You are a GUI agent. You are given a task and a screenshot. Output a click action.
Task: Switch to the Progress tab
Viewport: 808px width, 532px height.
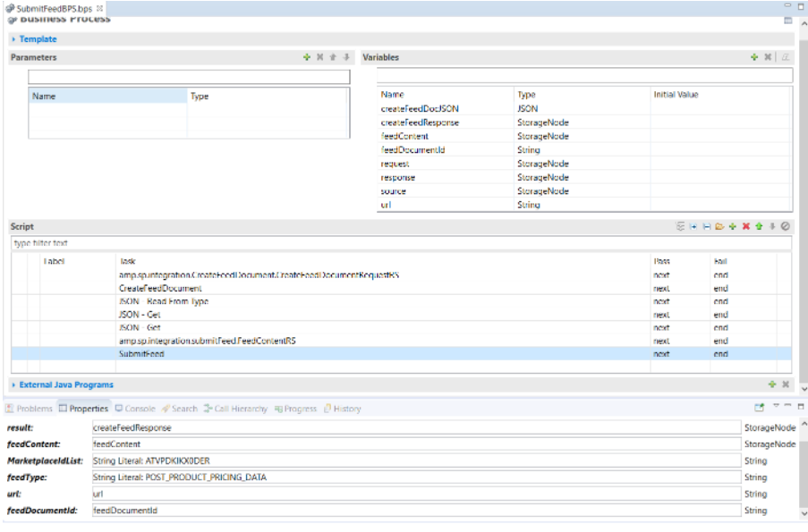(295, 409)
